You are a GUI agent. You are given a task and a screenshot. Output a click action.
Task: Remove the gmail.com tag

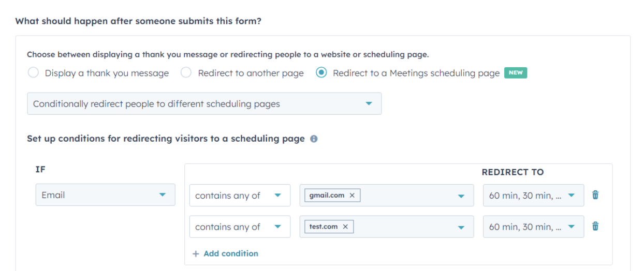click(352, 195)
